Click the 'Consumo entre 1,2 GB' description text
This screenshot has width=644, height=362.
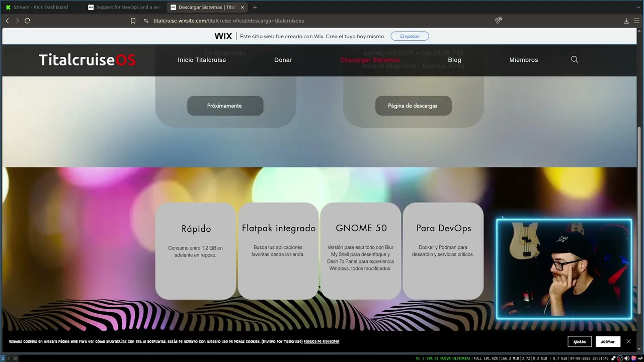pyautogui.click(x=195, y=251)
